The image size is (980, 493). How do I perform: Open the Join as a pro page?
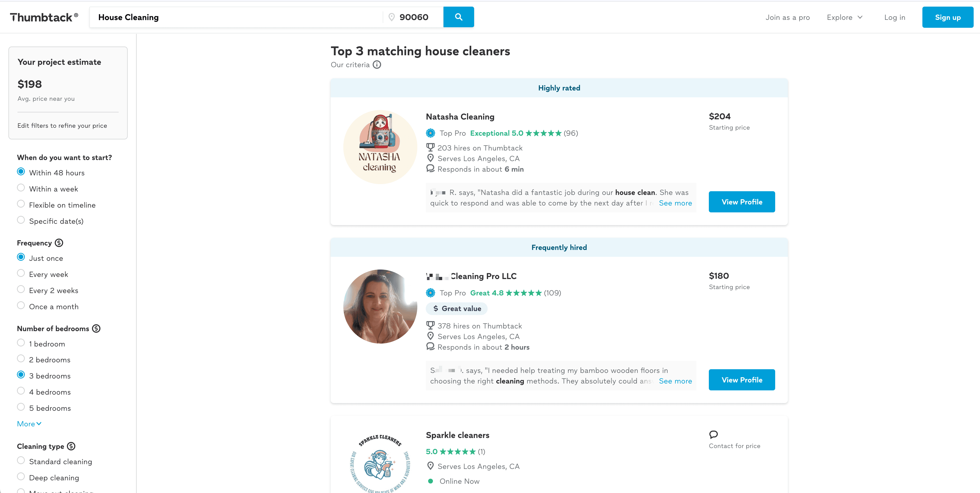[x=788, y=17]
